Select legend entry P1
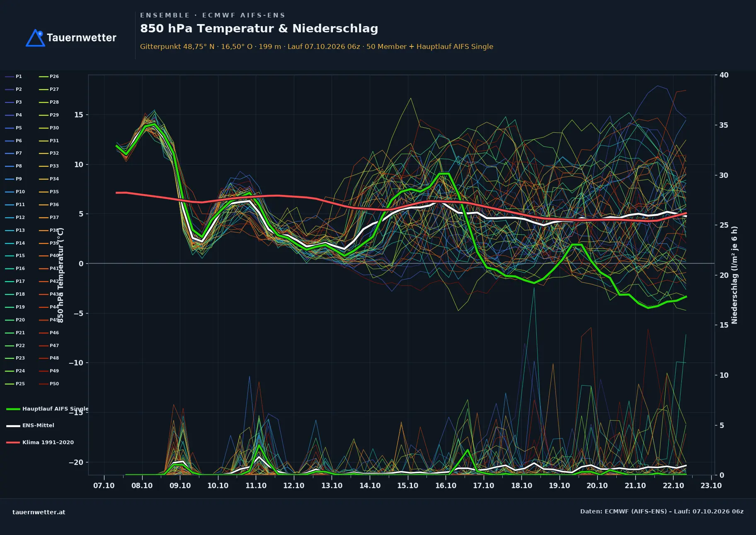The height and width of the screenshot is (535, 756). click(x=14, y=76)
